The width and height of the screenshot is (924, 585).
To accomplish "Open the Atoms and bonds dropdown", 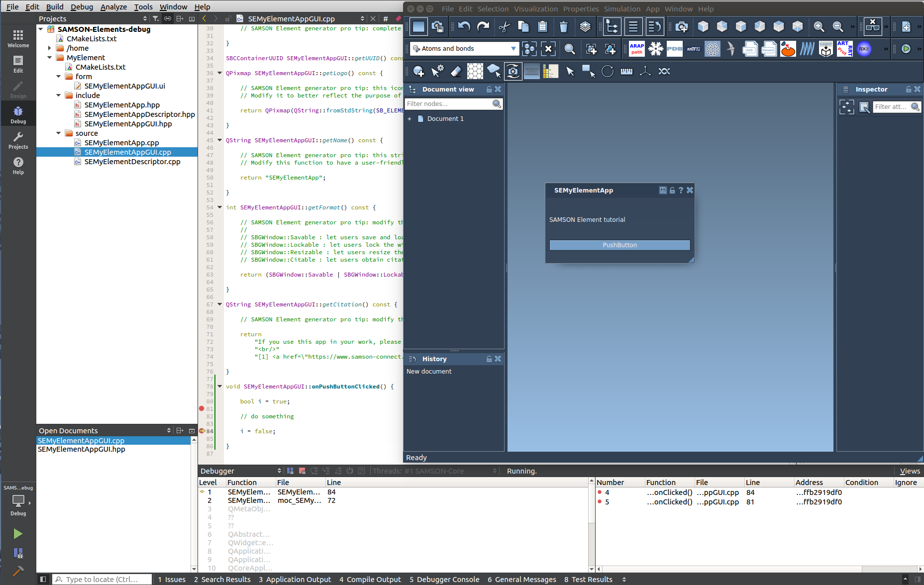I will pos(513,48).
